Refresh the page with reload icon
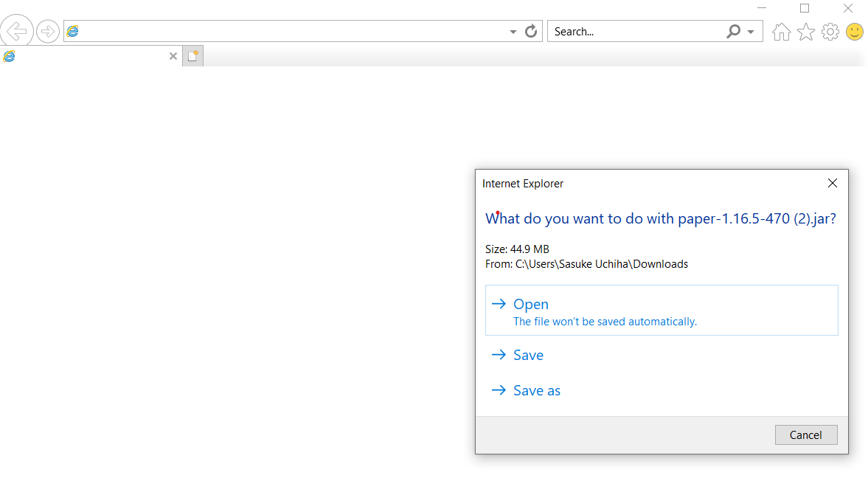The height and width of the screenshot is (481, 868). tap(531, 31)
